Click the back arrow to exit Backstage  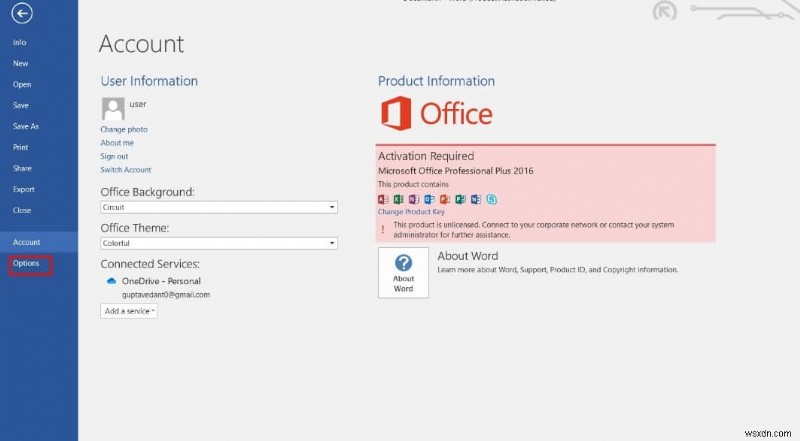(x=22, y=13)
